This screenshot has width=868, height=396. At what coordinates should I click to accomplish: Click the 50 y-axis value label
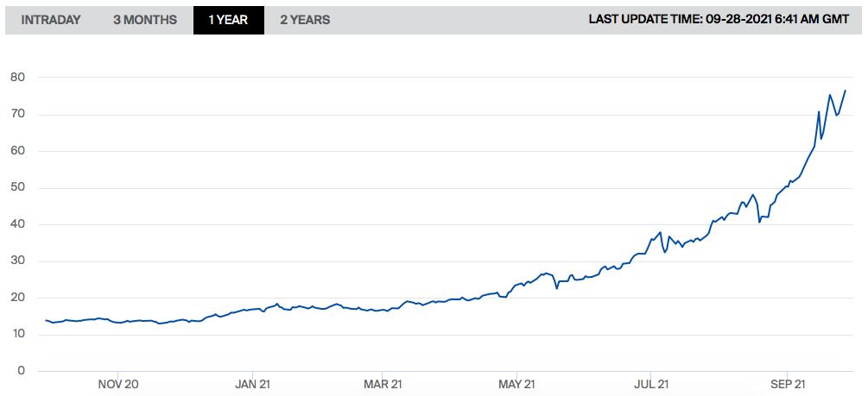coord(18,188)
